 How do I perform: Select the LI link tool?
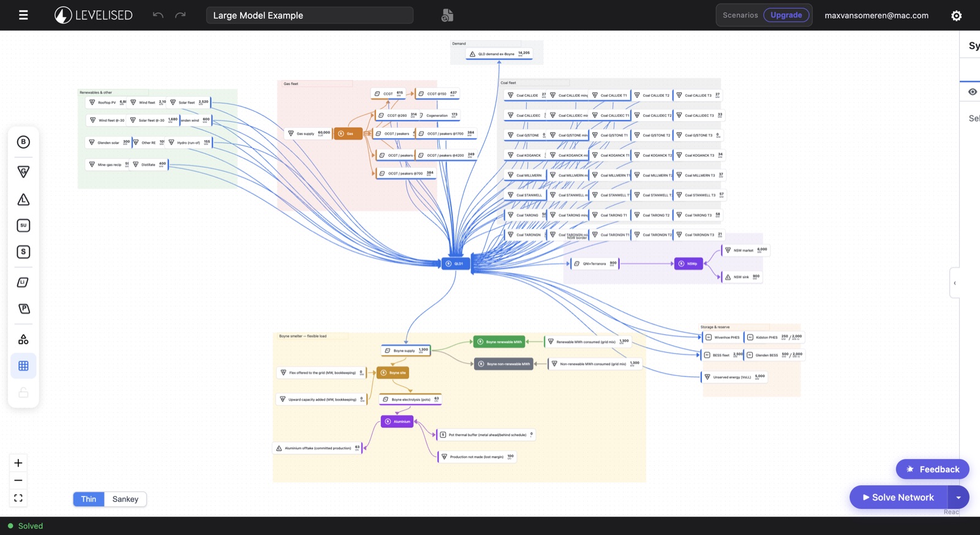(x=23, y=282)
